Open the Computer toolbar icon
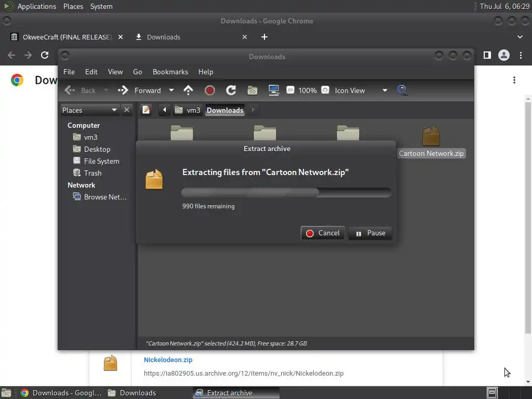Viewport: 532px width, 399px height. point(273,90)
